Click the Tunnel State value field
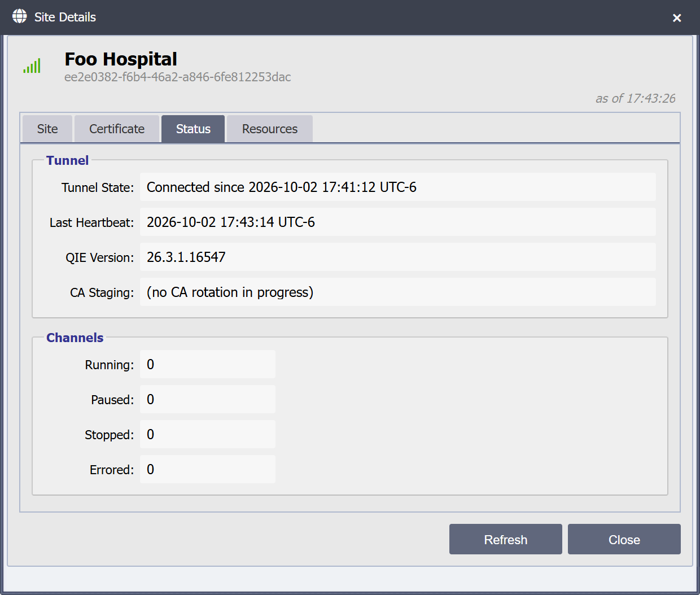 coord(398,187)
